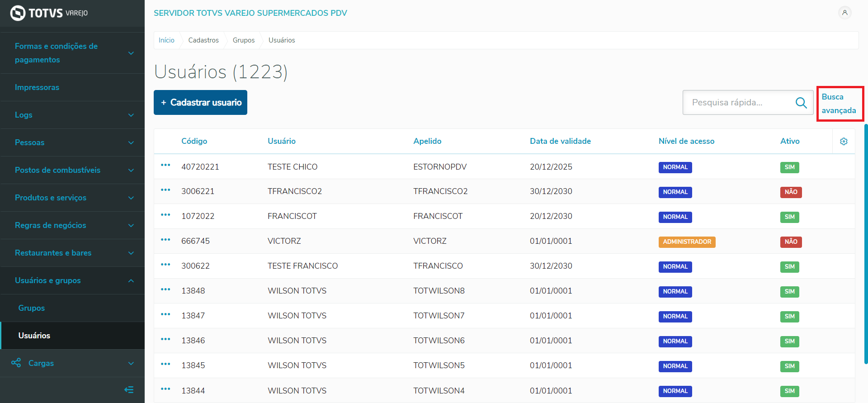Click the Cadastrar usuario button
This screenshot has width=868, height=403.
click(x=200, y=102)
